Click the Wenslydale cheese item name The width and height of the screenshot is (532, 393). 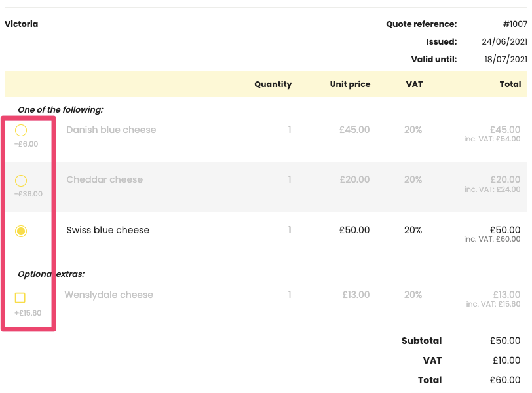click(x=109, y=295)
